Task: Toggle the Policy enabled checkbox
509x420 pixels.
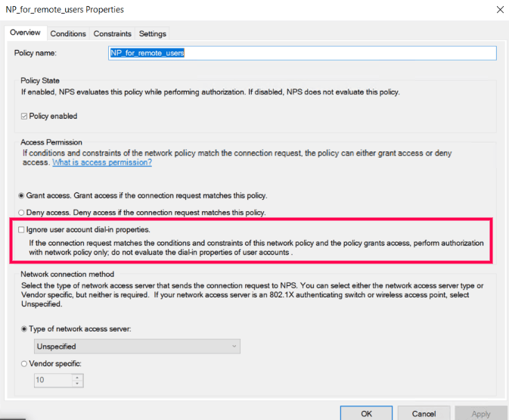Action: (23, 117)
